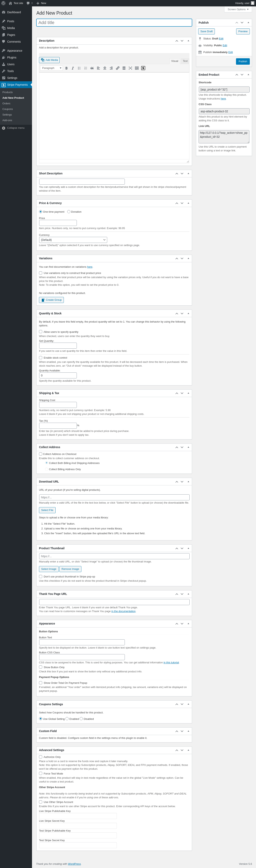Open Coupons in Stripe Payments submenu

click(x=8, y=109)
